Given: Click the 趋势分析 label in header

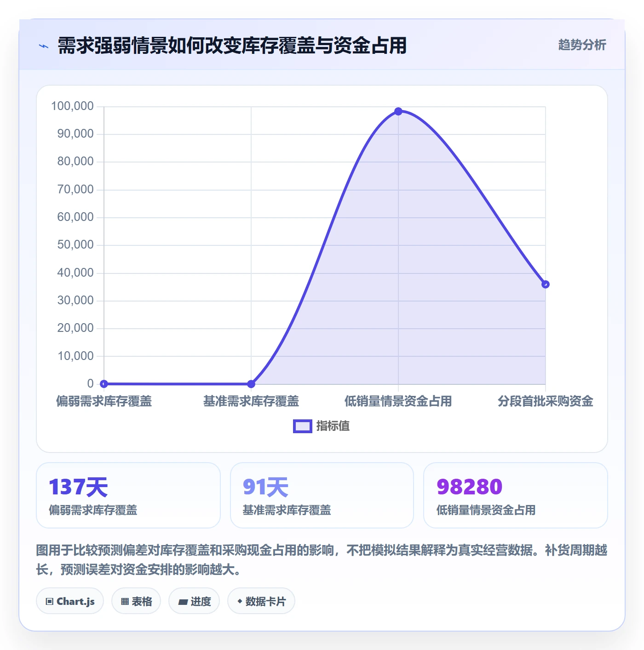Looking at the screenshot, I should click(582, 45).
